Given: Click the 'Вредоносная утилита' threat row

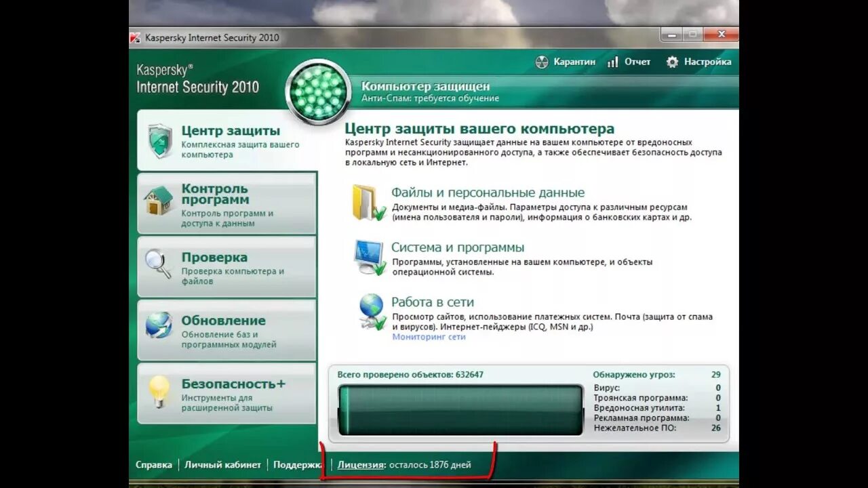Looking at the screenshot, I should [x=657, y=408].
